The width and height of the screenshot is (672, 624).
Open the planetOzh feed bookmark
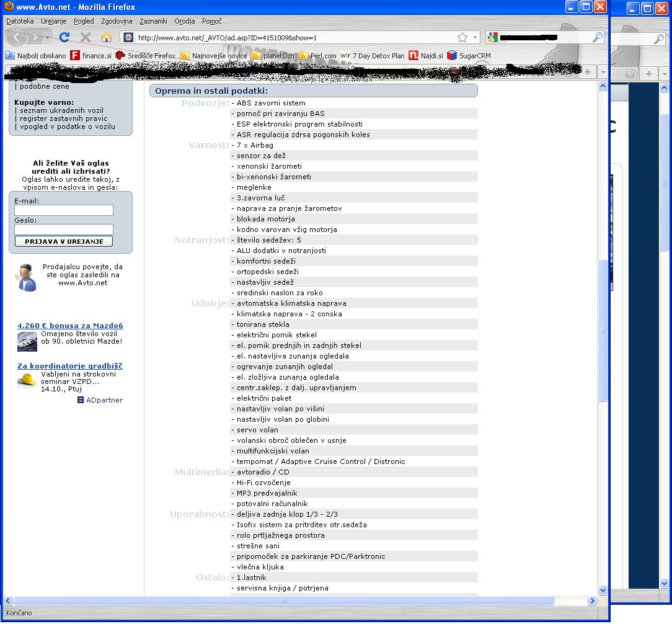pyautogui.click(x=273, y=56)
